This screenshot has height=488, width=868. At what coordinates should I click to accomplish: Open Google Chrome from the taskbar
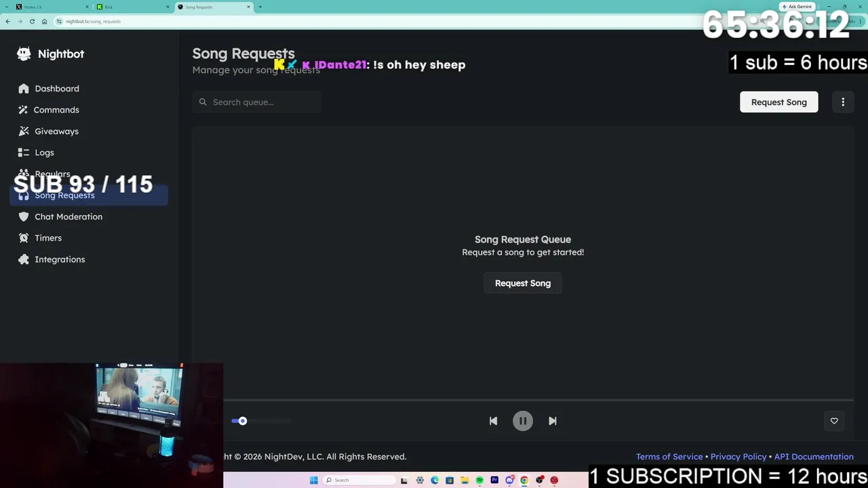[x=524, y=481]
